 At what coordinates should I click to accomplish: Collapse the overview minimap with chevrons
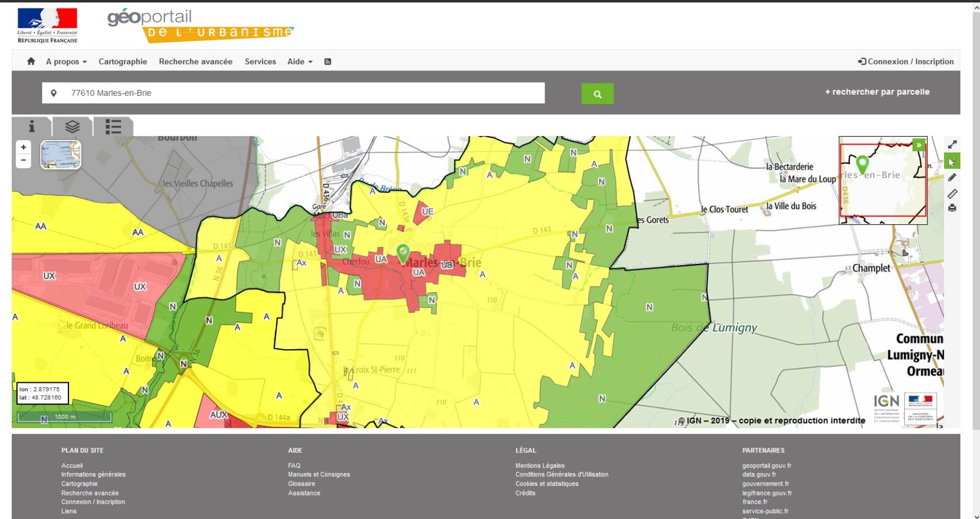click(919, 145)
